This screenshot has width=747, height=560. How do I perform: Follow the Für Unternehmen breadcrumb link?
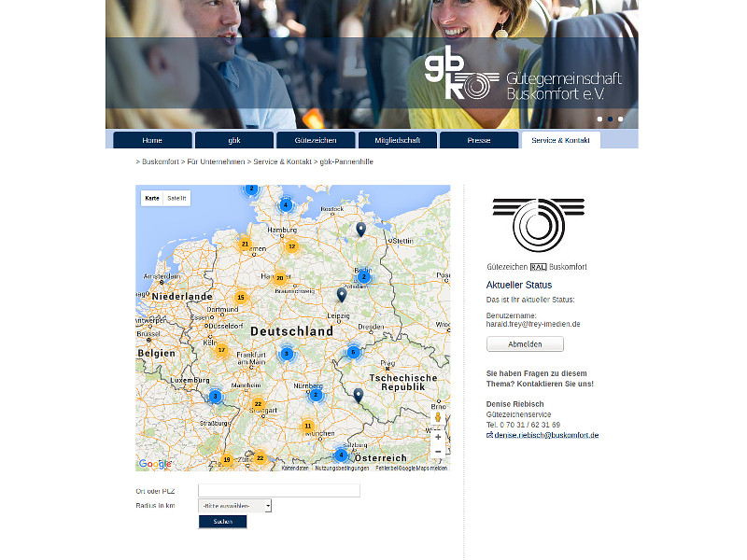tap(216, 161)
